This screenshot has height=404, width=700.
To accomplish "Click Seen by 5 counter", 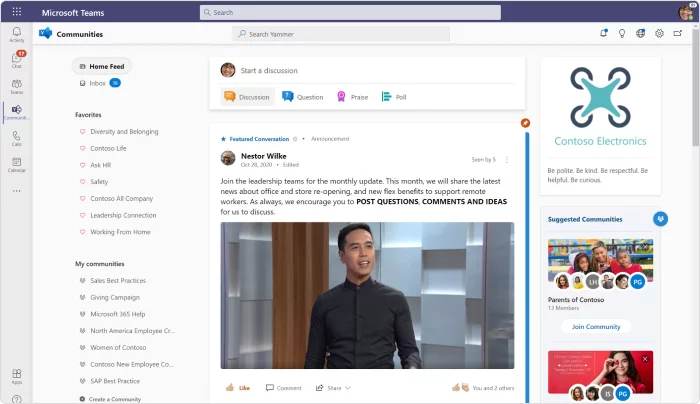I will click(x=483, y=159).
